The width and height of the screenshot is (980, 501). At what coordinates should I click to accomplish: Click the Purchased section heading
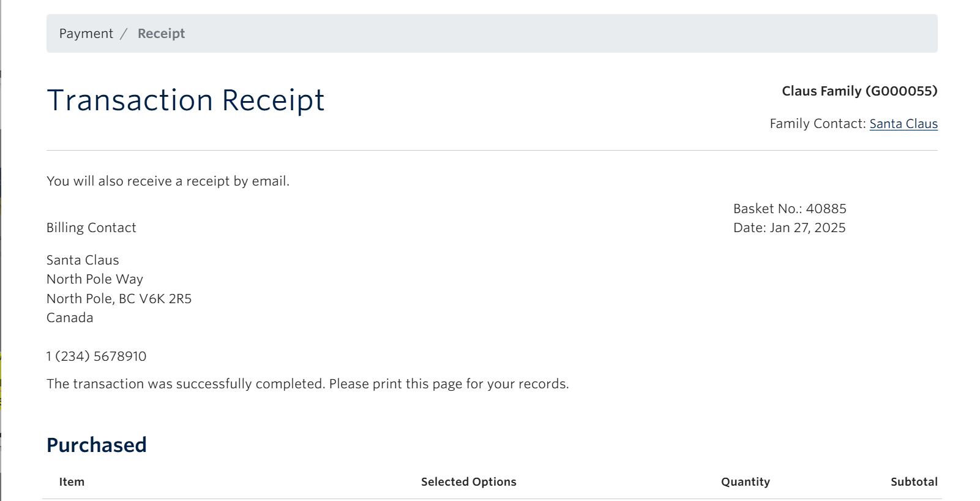click(96, 445)
